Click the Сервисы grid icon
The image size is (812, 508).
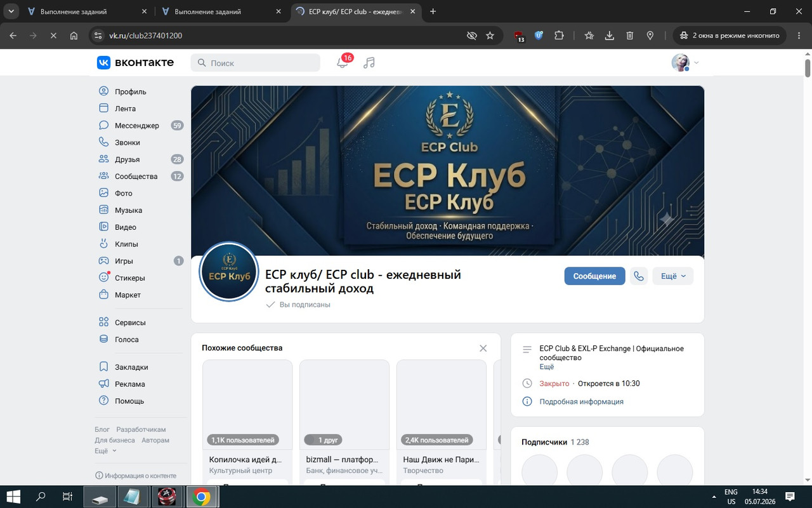click(x=104, y=323)
